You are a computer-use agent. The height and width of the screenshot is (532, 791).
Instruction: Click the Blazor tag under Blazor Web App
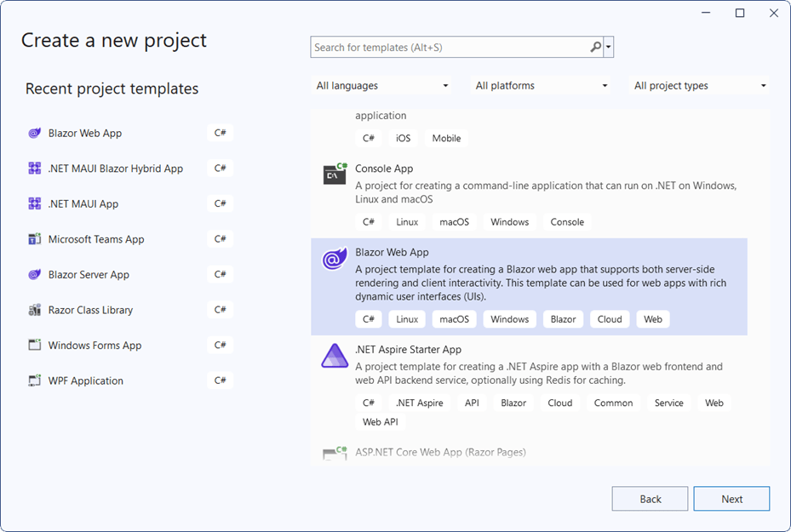coord(563,318)
